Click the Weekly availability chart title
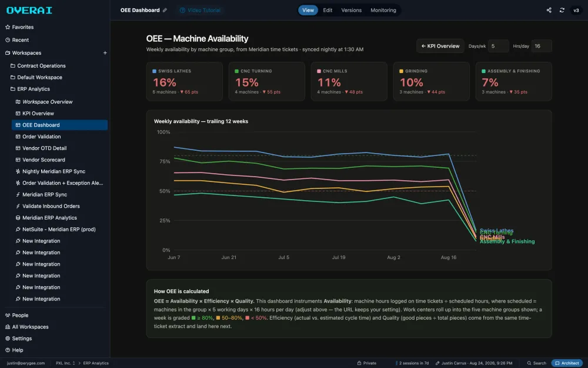The width and height of the screenshot is (588, 368). (x=201, y=121)
